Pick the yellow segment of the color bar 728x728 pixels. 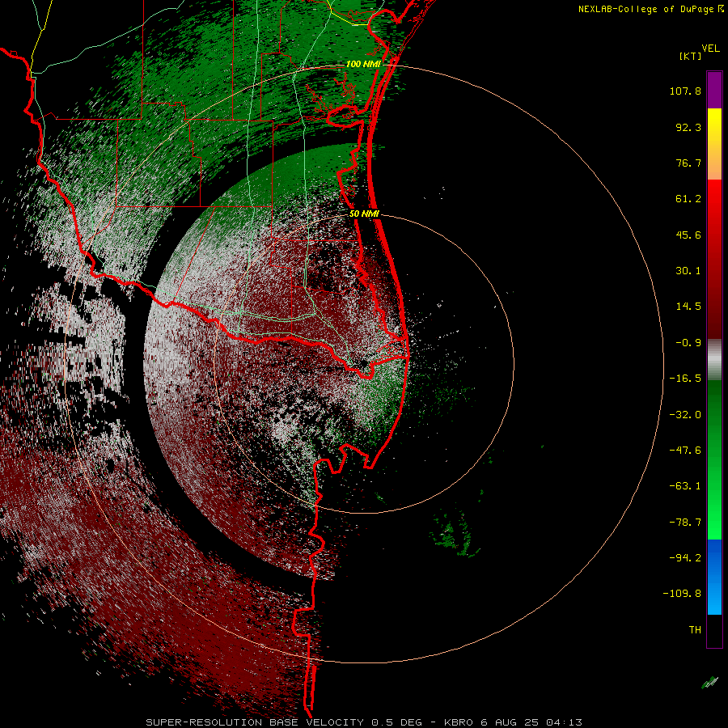click(x=714, y=125)
